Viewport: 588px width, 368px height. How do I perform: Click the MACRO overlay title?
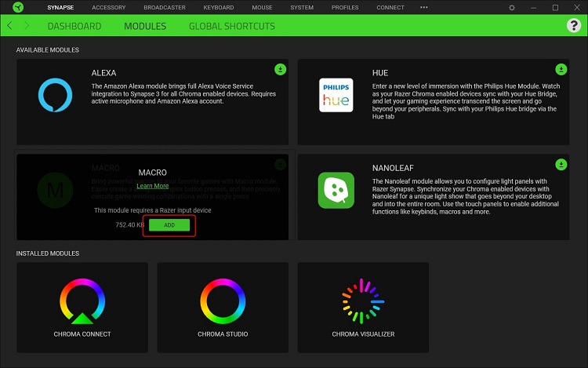coord(152,173)
